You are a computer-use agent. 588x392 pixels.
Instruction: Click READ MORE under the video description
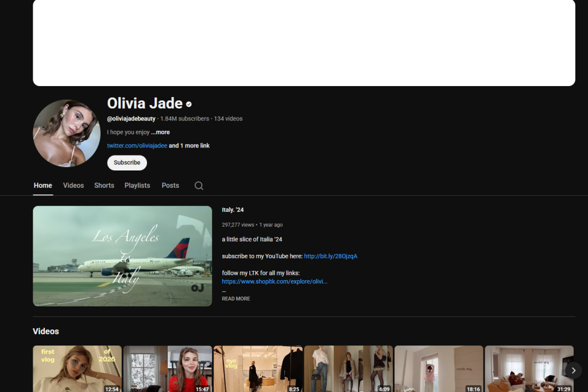[235, 298]
